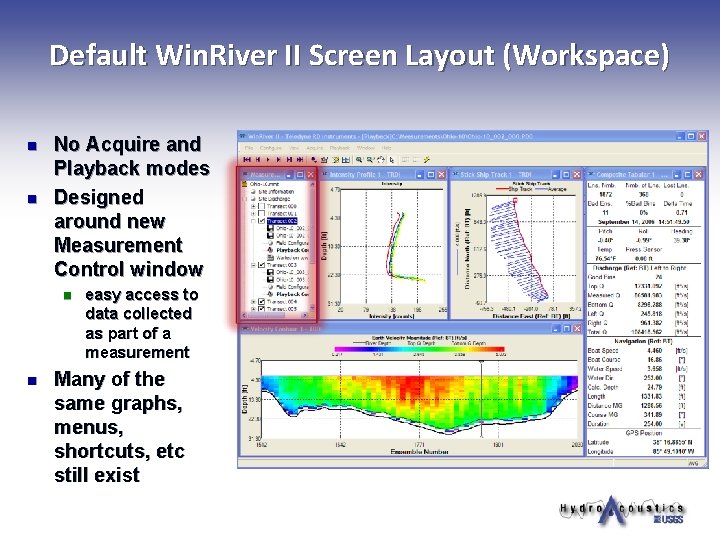Click Measurement Control vertical scrollbar up arrow

[x=312, y=184]
